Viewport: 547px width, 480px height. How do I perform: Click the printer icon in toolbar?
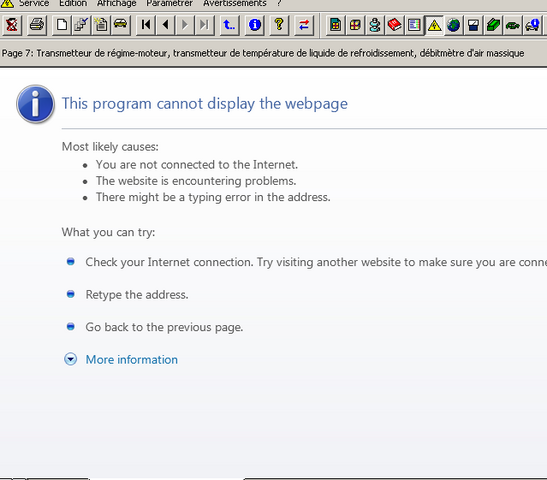coord(37,25)
